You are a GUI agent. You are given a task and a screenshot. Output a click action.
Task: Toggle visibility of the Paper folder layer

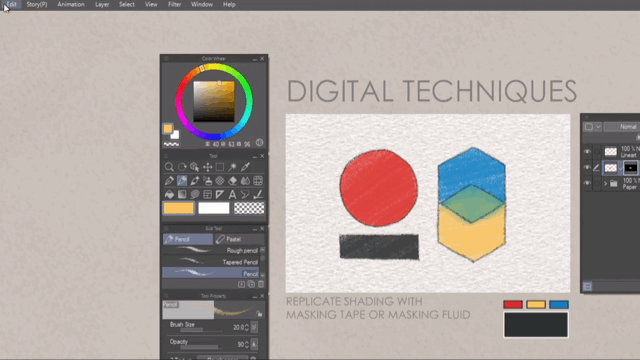[587, 183]
